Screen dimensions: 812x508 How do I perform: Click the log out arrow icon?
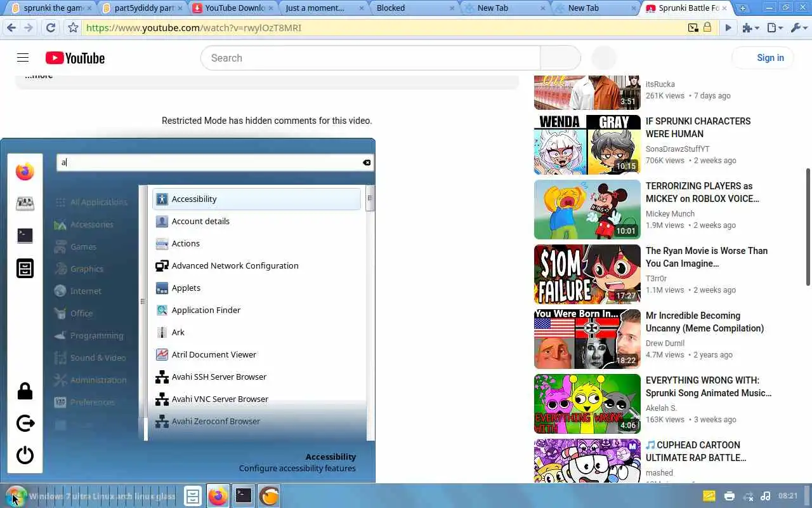[25, 423]
